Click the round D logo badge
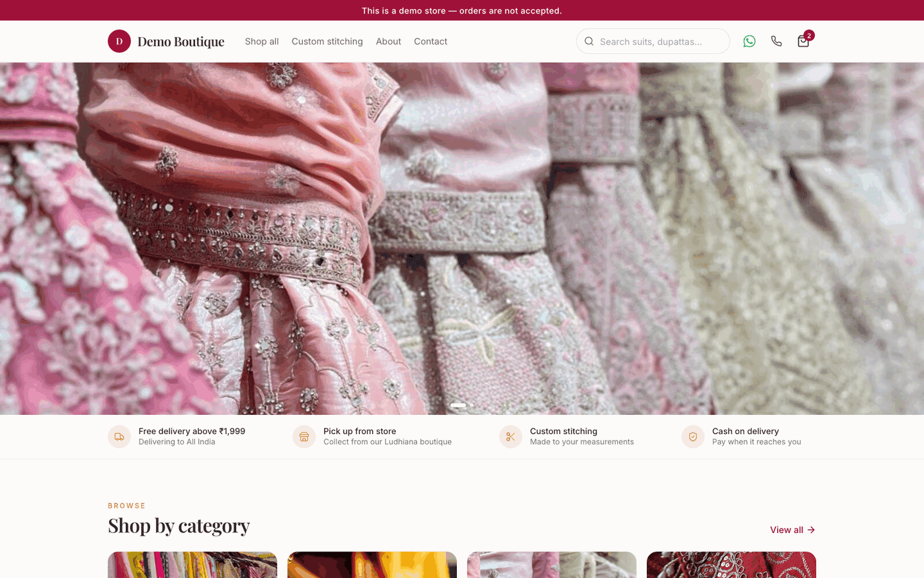Viewport: 924px width, 578px height. (119, 41)
